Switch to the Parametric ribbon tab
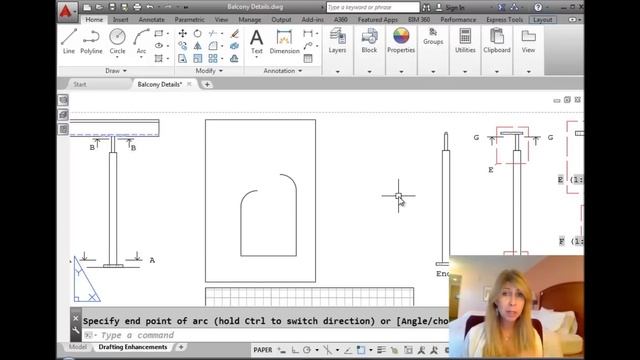The image size is (640, 360). pyautogui.click(x=189, y=20)
